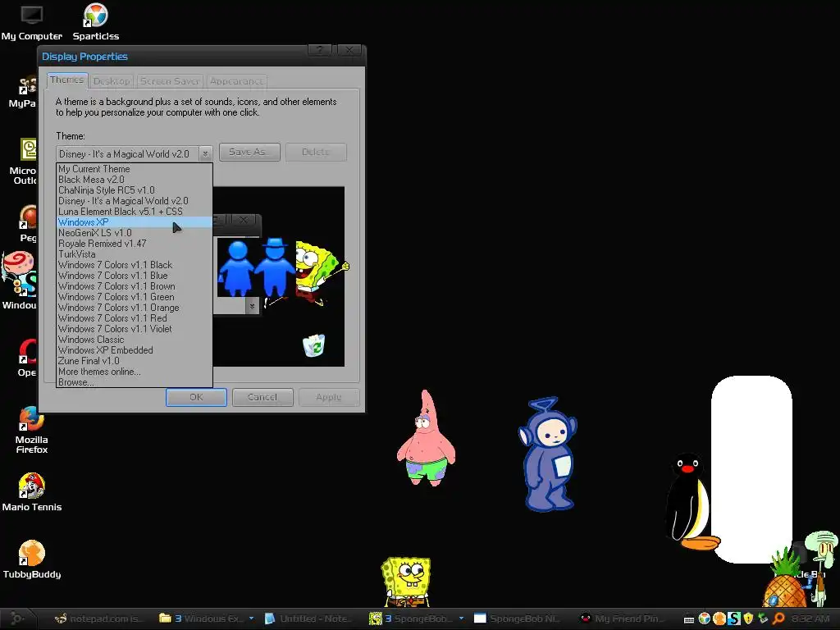This screenshot has height=630, width=840.
Task: Click the OK button
Action: 196,397
